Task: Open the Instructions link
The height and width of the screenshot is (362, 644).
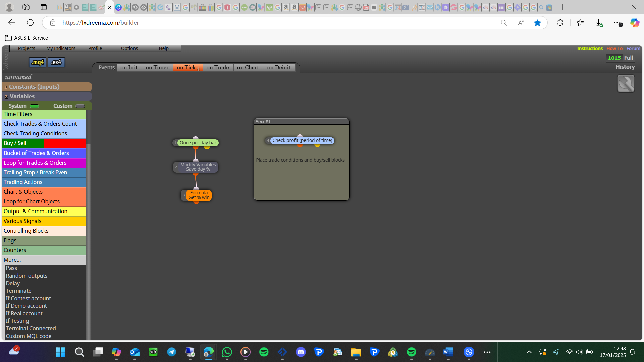Action: [590, 48]
